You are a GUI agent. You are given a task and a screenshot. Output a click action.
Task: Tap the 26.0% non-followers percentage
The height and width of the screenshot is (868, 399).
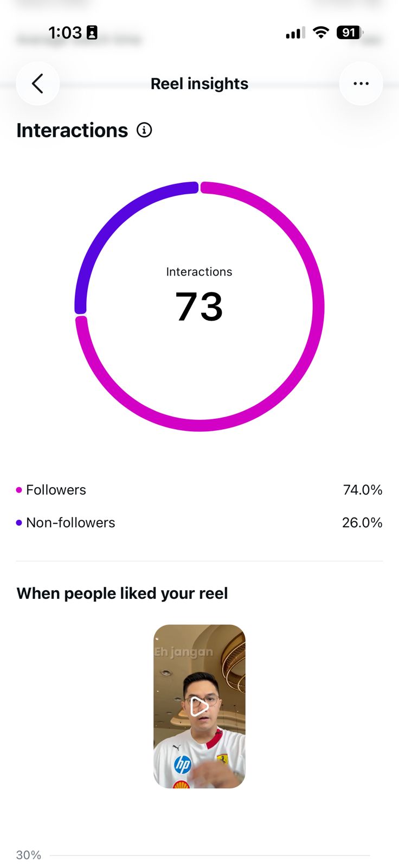(362, 523)
